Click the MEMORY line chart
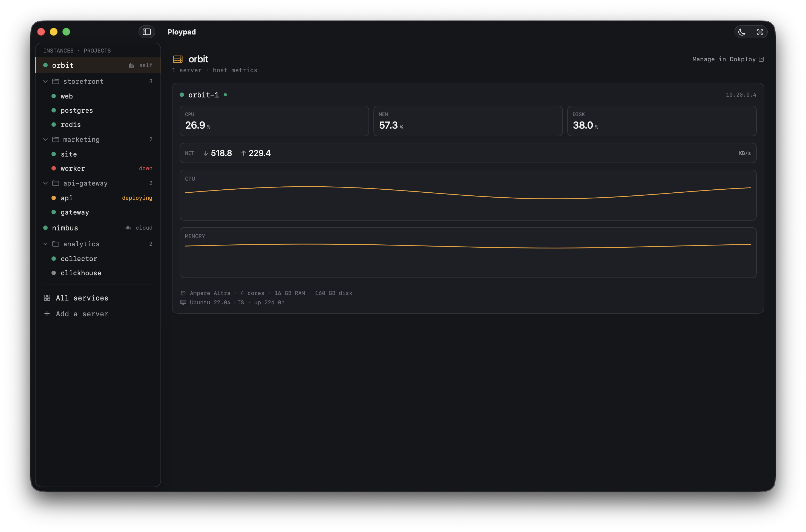 [x=468, y=253]
